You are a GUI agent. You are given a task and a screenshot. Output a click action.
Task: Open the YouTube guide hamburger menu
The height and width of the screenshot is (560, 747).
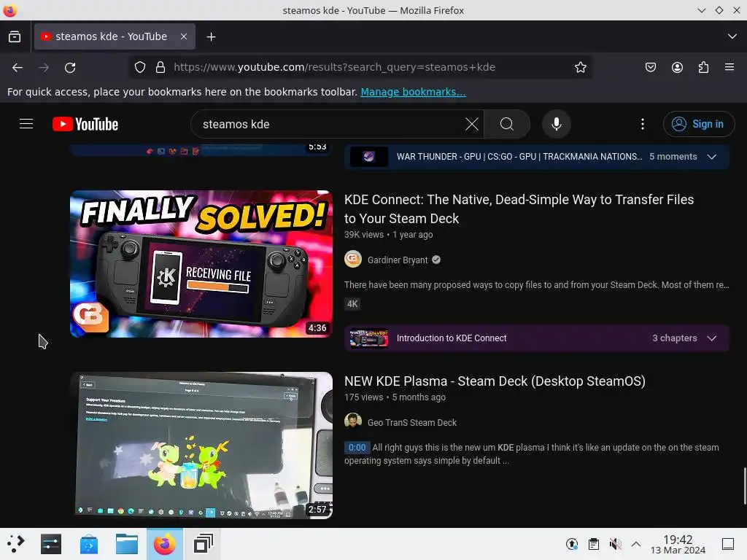pyautogui.click(x=26, y=124)
